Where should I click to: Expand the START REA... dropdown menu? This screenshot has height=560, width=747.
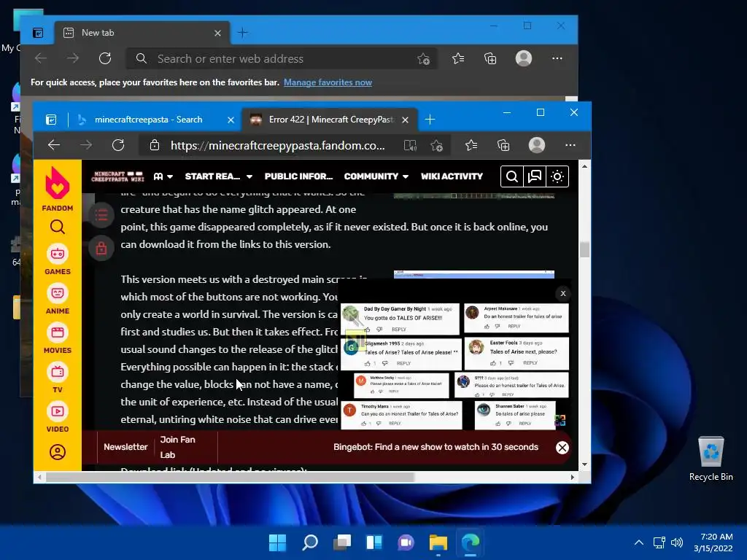point(219,176)
